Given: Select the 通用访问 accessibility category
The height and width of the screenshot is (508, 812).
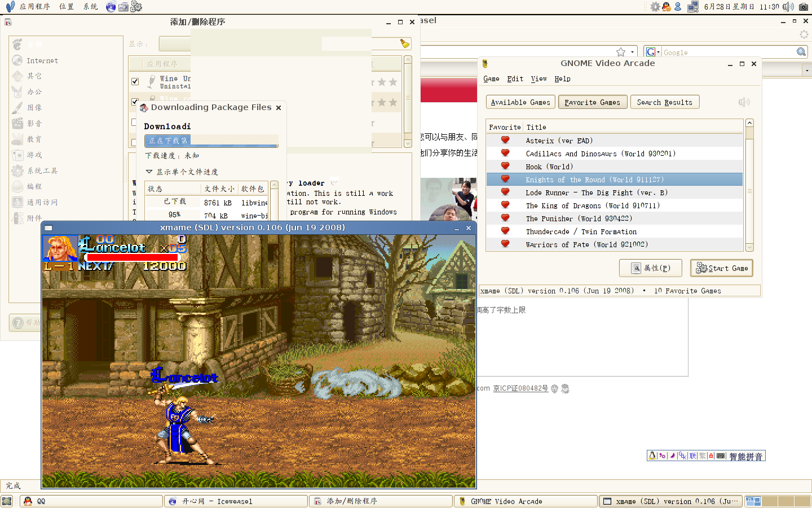Looking at the screenshot, I should [x=66, y=202].
